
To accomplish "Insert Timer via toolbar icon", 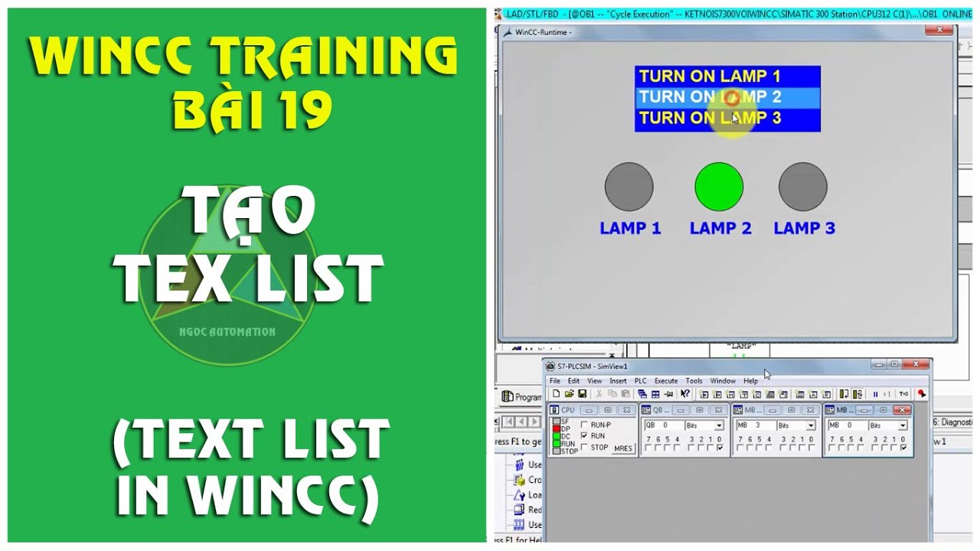I will pos(743,393).
